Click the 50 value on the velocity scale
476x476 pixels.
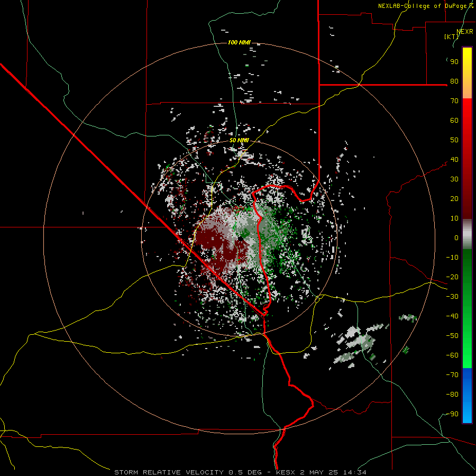[x=454, y=140]
